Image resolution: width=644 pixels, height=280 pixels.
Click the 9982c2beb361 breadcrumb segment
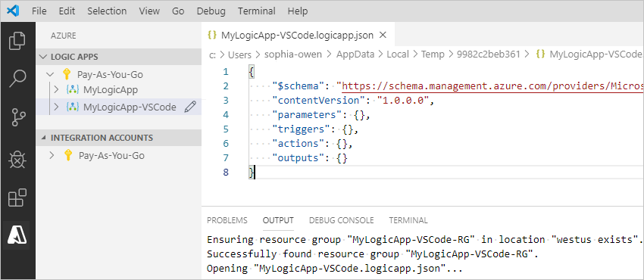[489, 54]
